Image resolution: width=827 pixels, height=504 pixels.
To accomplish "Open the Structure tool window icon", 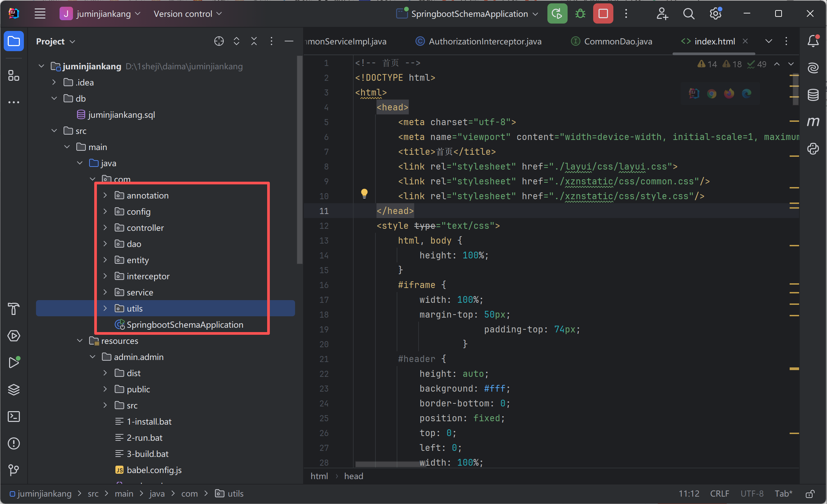I will [13, 75].
